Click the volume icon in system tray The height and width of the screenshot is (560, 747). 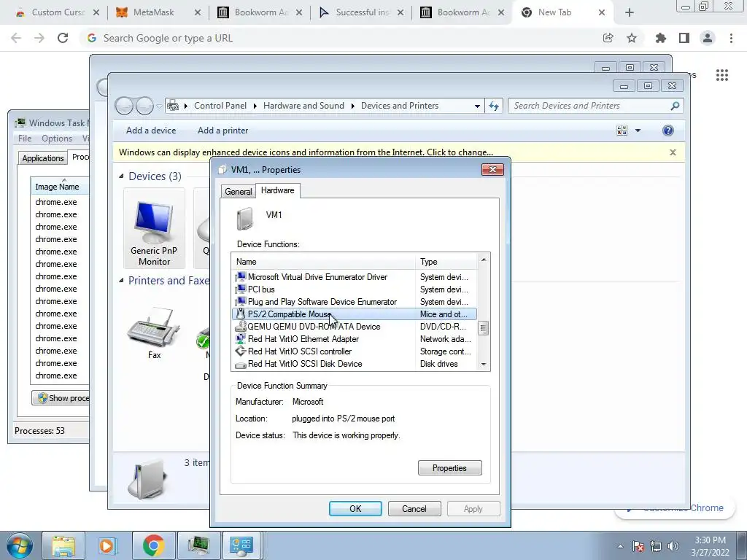coord(673,546)
